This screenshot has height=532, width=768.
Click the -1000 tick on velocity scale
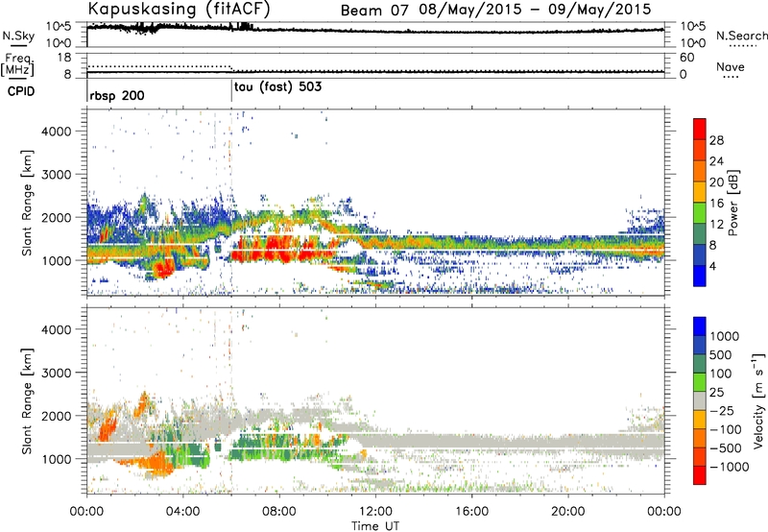tap(730, 467)
